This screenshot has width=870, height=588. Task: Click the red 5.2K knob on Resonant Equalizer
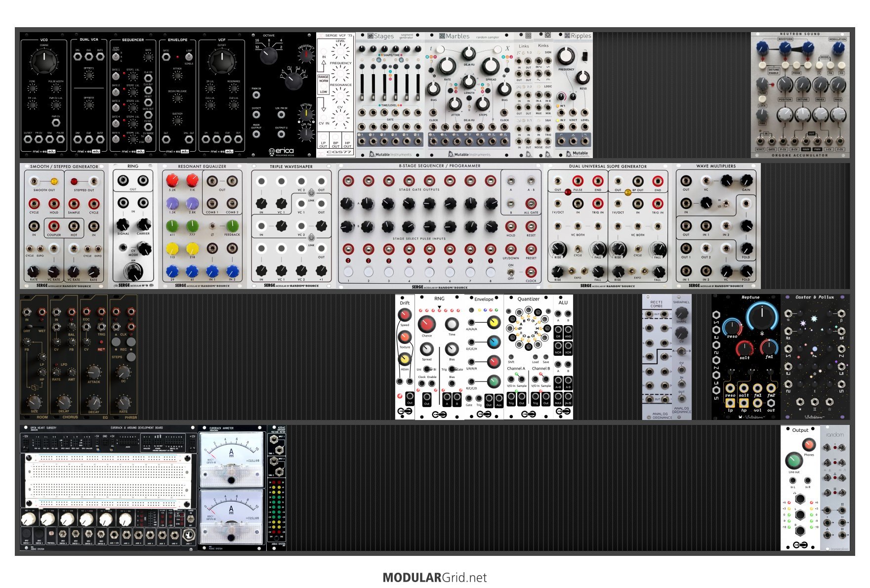172,180
